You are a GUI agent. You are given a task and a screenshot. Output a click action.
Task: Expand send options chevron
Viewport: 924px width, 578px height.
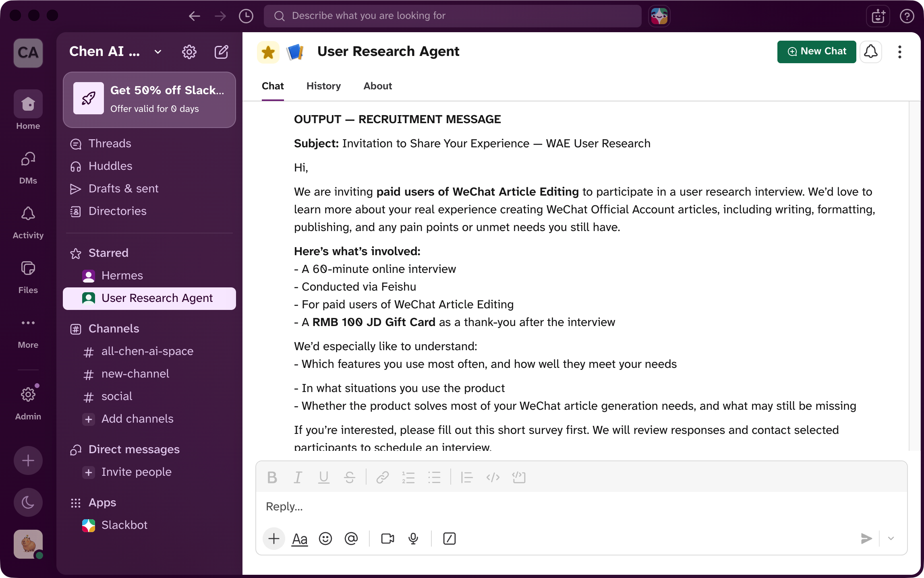(891, 539)
